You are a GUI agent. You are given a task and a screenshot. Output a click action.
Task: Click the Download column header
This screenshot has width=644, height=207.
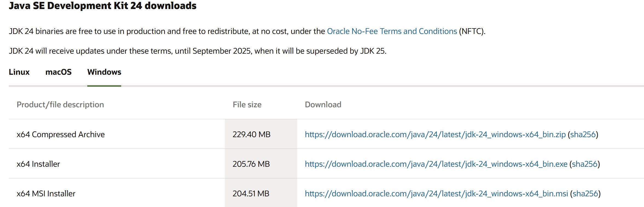[323, 105]
